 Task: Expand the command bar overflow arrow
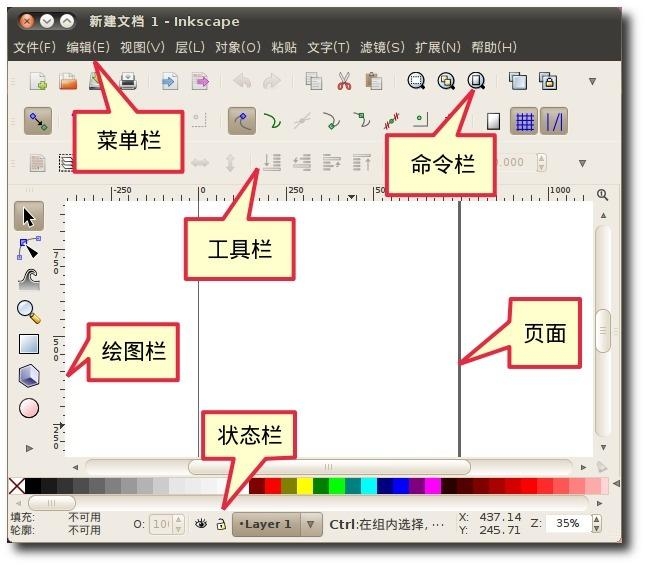pos(592,82)
